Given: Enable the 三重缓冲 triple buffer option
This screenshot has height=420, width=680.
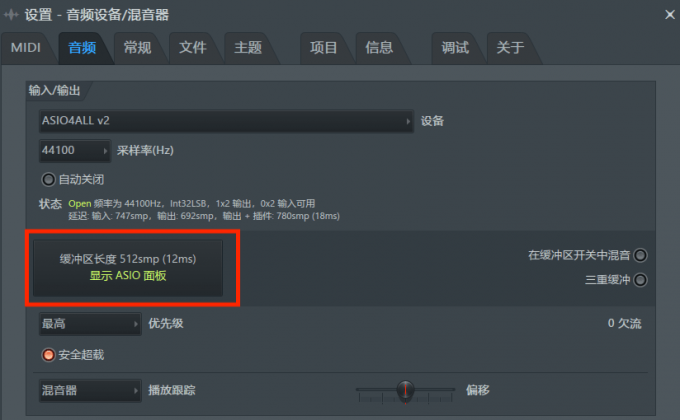Looking at the screenshot, I should (640, 280).
